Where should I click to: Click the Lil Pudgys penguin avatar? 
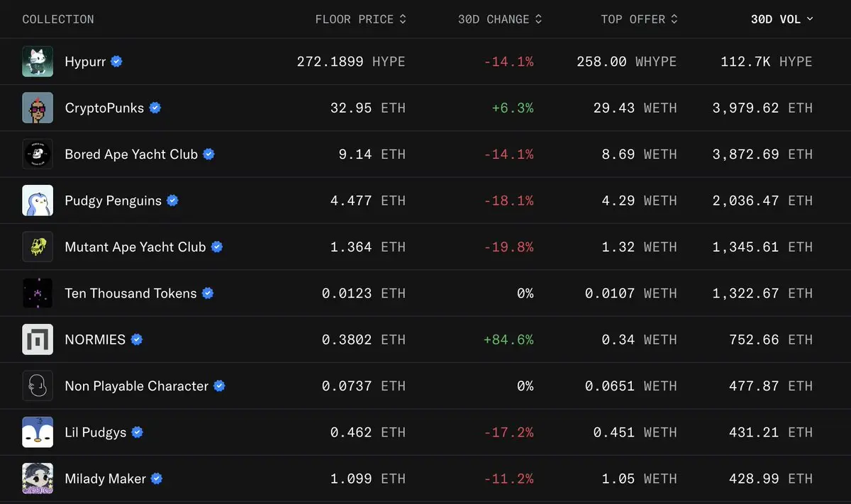click(38, 432)
